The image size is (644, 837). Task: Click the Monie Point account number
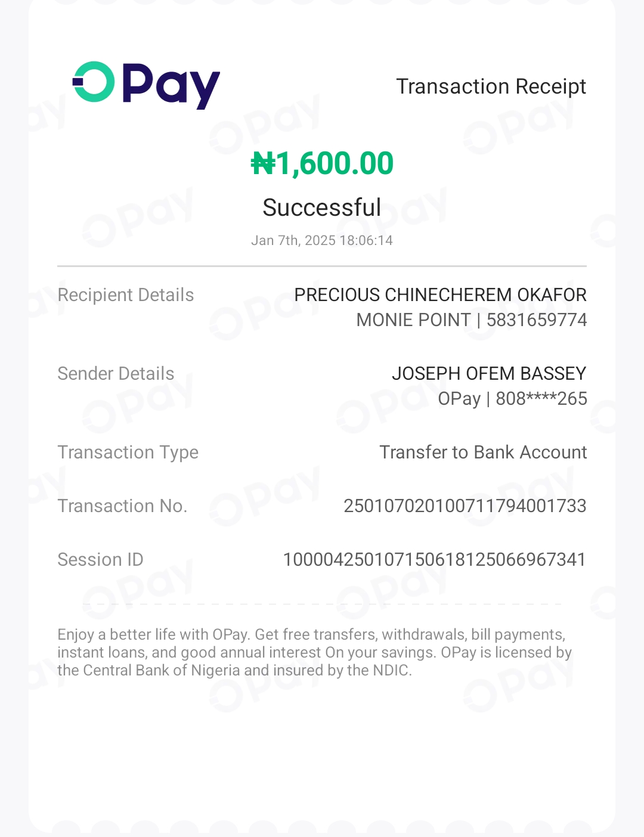pos(471,320)
